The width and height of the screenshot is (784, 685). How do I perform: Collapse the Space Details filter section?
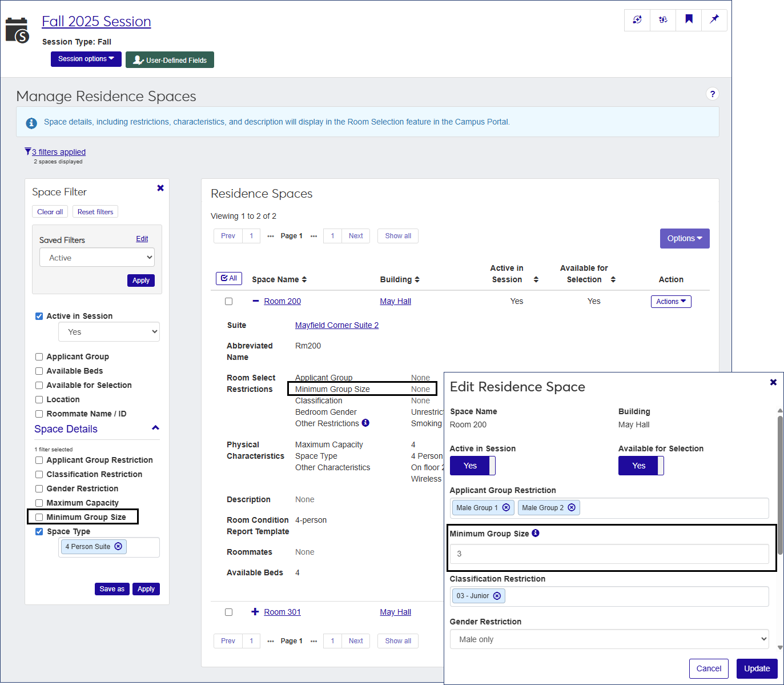click(x=155, y=427)
